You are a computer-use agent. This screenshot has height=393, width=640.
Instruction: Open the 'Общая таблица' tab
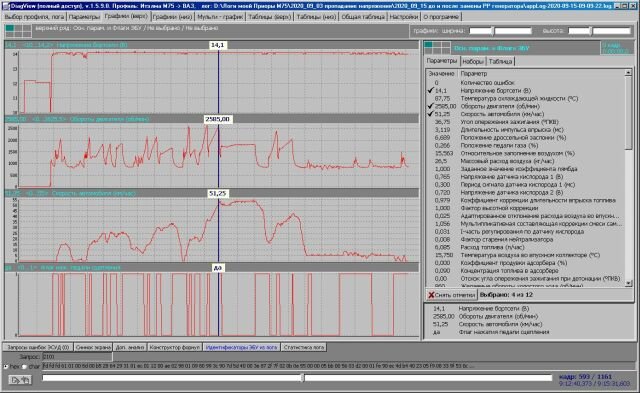[x=363, y=17]
